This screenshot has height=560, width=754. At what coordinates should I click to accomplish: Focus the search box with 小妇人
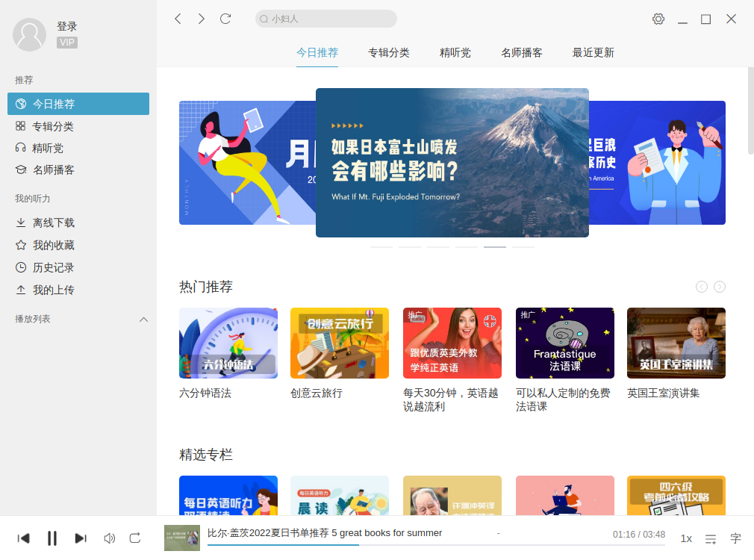[326, 19]
